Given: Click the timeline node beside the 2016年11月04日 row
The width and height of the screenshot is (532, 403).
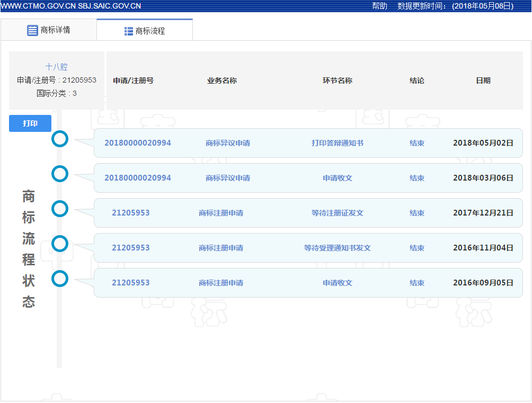Looking at the screenshot, I should point(60,244).
